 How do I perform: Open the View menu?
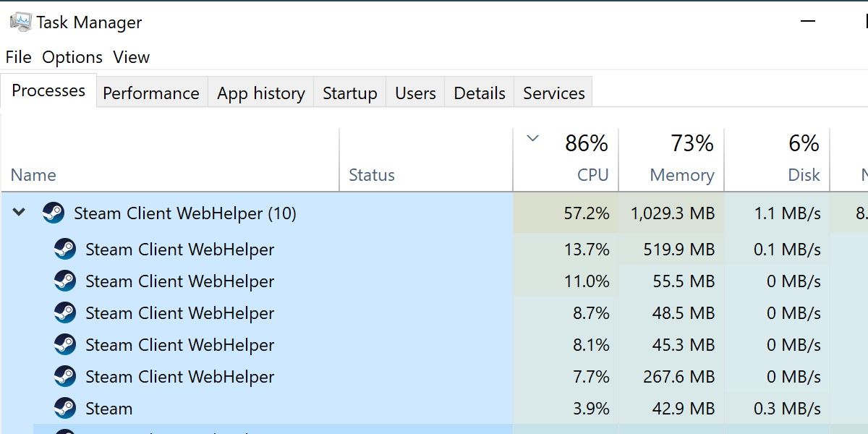132,56
